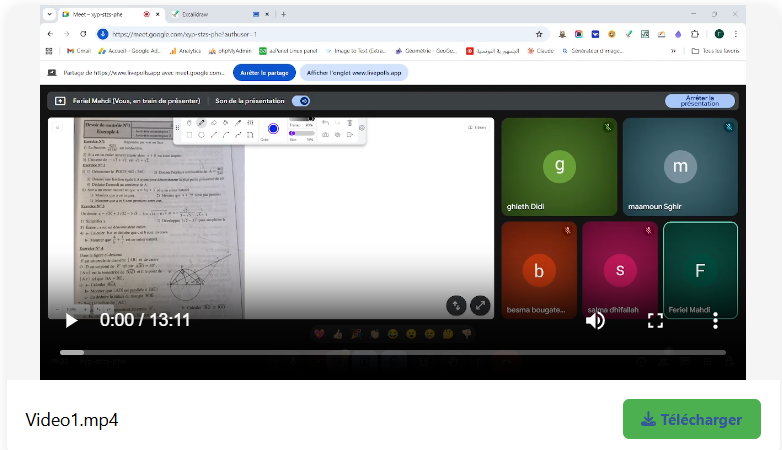This screenshot has width=782, height=450.
Task: Click the undo arrow in whiteboard toolbar
Action: click(x=326, y=122)
